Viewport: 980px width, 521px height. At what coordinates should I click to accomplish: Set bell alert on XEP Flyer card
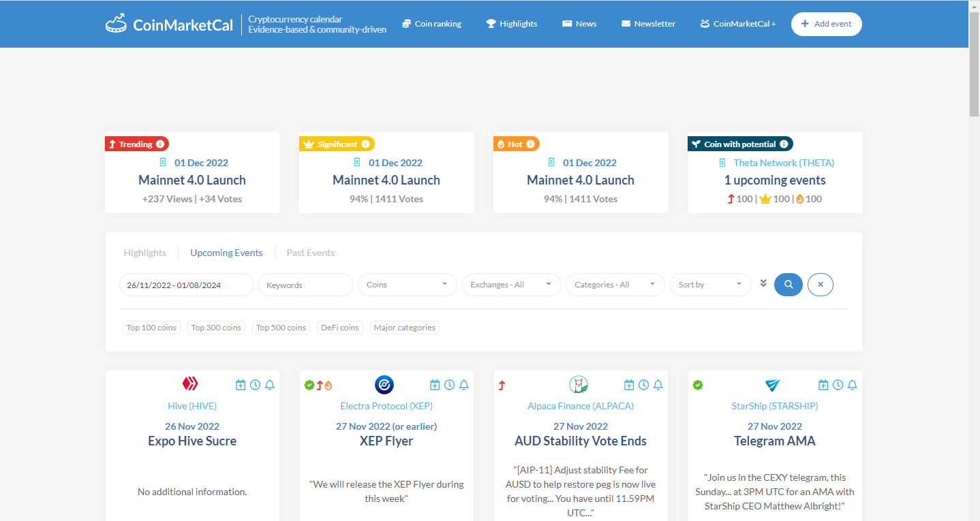(x=464, y=385)
